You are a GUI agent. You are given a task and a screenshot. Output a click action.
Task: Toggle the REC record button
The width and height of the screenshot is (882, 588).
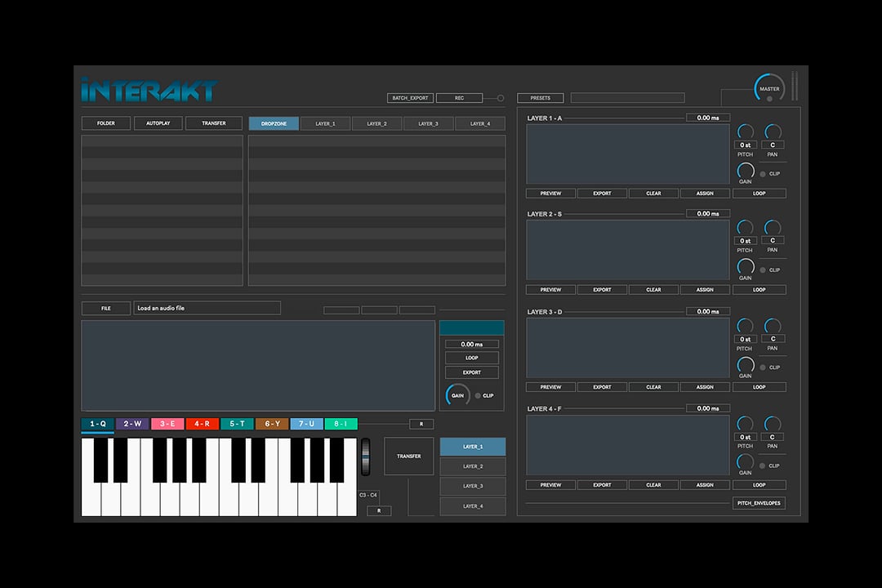click(460, 98)
